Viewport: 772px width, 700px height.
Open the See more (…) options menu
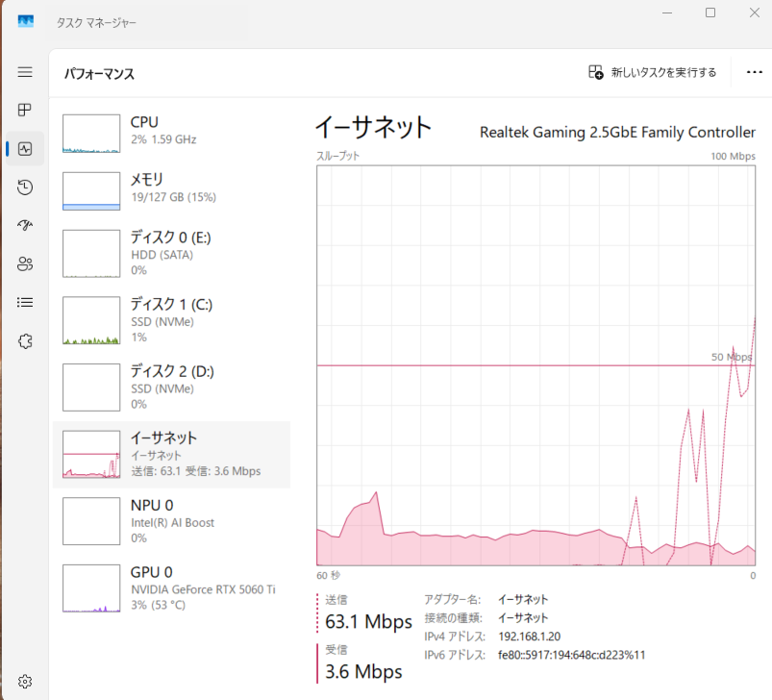point(754,72)
